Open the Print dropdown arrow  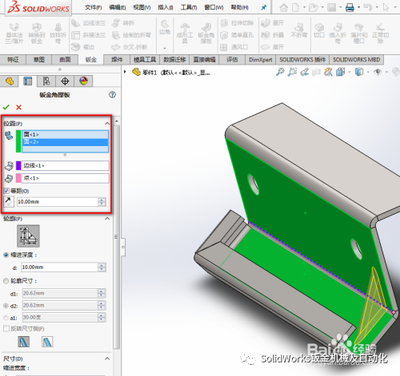[358, 7]
